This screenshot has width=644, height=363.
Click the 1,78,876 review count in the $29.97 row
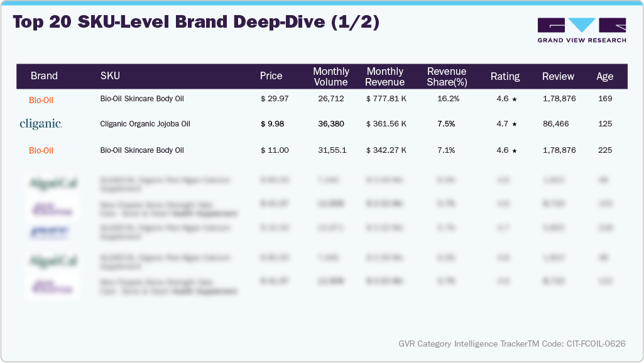coord(559,99)
